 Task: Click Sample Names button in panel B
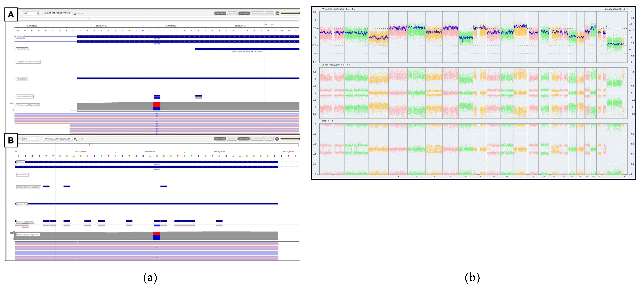click(257, 139)
